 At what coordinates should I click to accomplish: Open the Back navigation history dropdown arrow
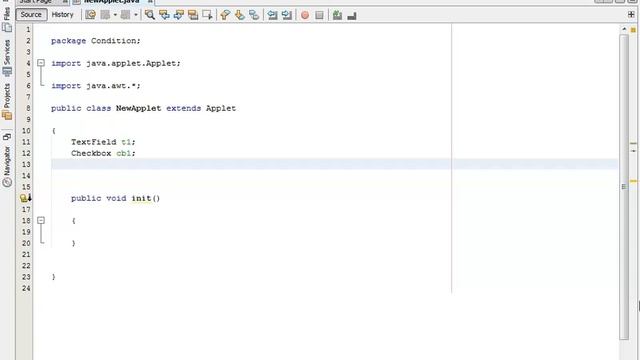(115, 15)
